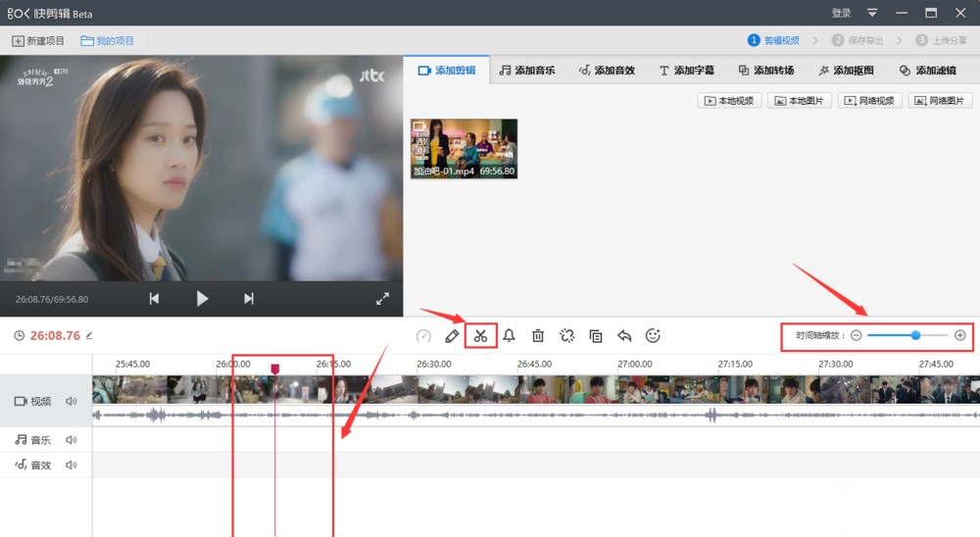This screenshot has width=980, height=537.
Task: Go to step 3 上传分享
Action: [941, 40]
